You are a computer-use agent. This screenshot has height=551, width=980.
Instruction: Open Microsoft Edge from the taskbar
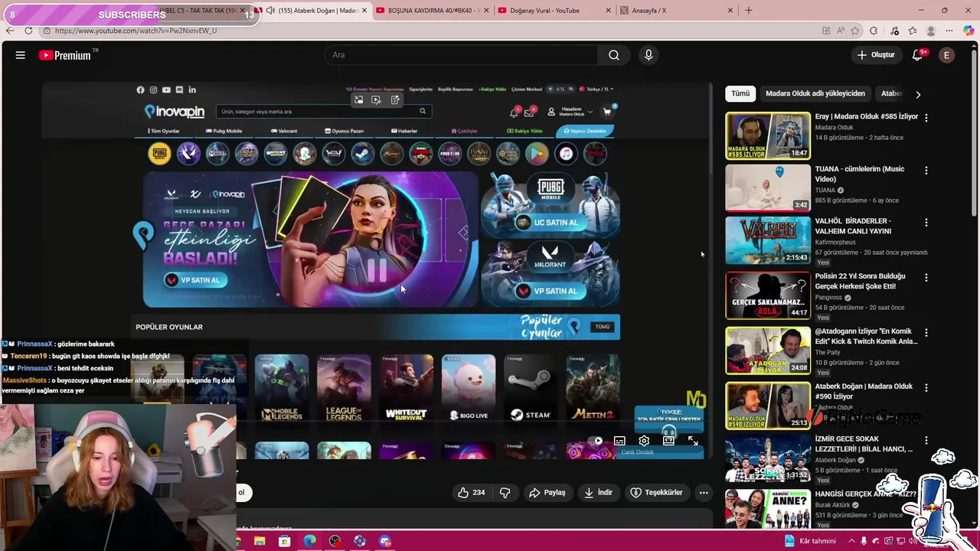pyautogui.click(x=309, y=541)
